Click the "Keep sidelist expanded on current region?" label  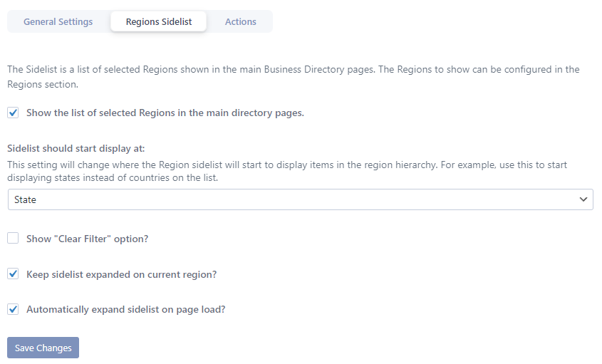pos(121,274)
